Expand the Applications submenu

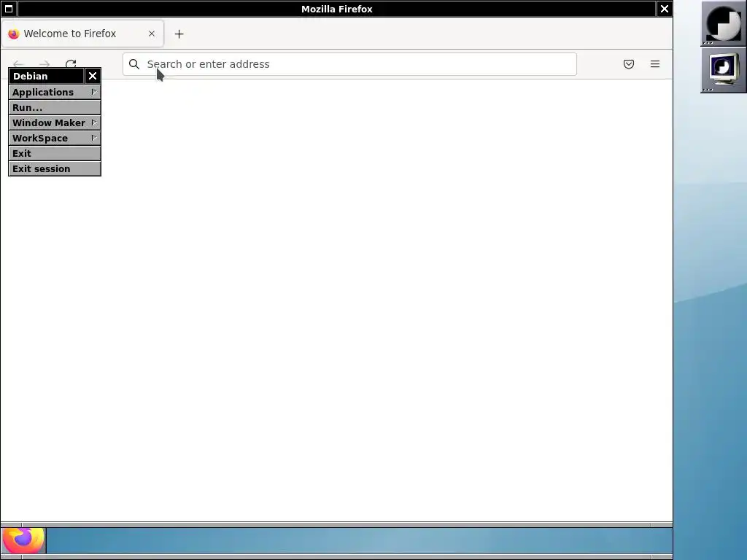54,92
